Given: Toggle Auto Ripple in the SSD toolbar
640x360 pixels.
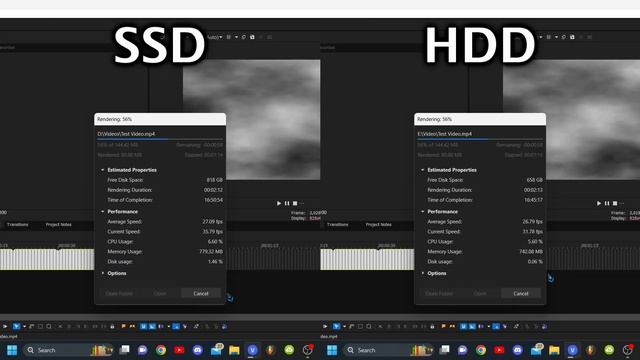Looking at the screenshot, I should [x=160, y=326].
